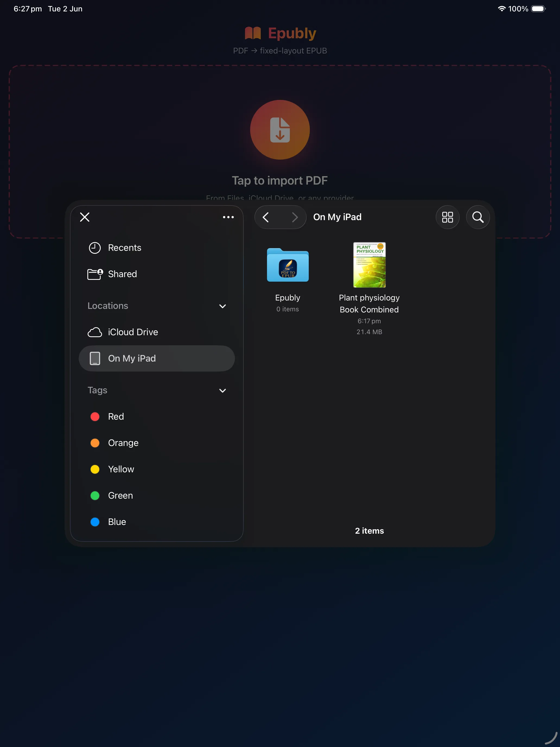Tap the clock in the status bar
Screen dimensions: 560x747
point(28,9)
